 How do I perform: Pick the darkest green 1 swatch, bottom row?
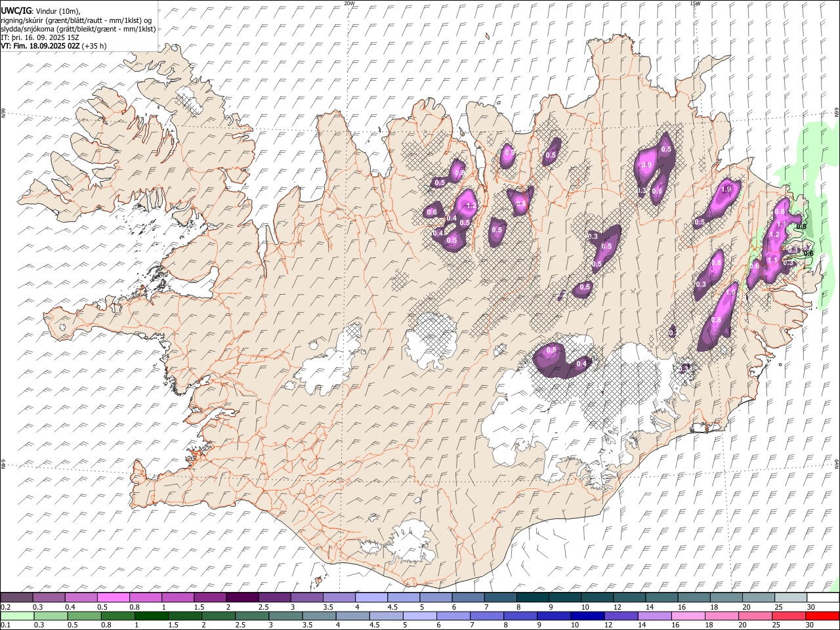[x=152, y=616]
